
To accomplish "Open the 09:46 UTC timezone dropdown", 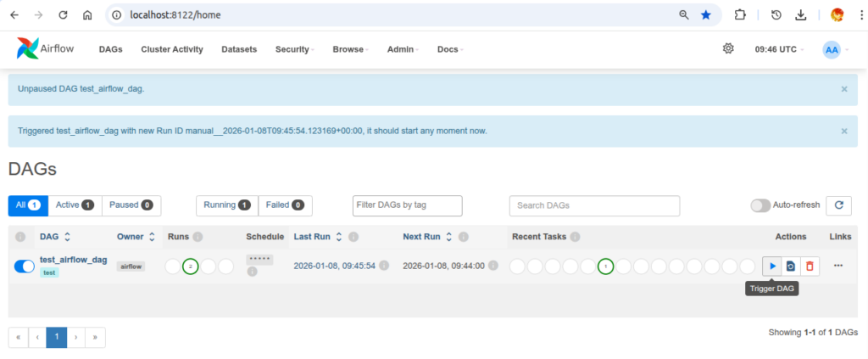I will pos(778,49).
